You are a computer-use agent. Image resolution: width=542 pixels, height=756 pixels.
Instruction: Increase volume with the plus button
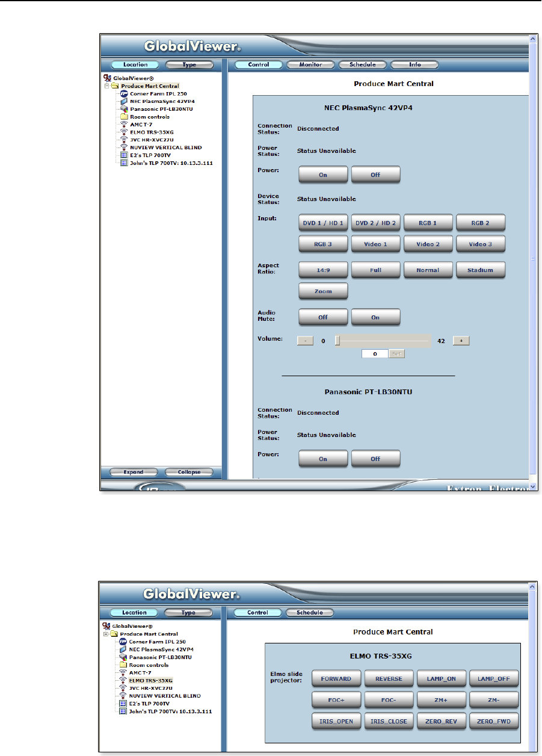pyautogui.click(x=461, y=341)
